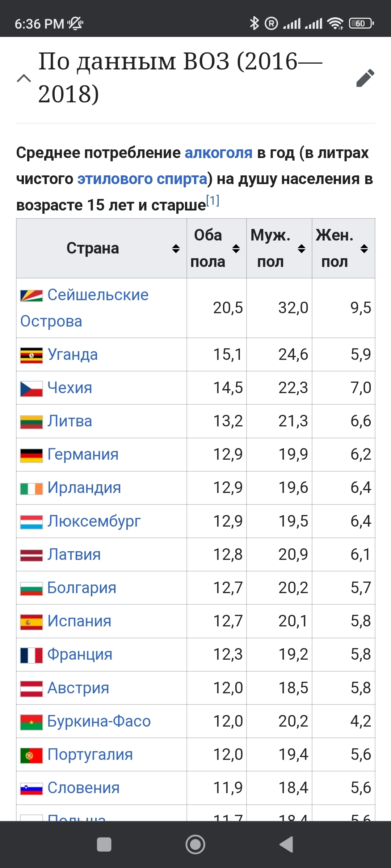Sort by female column arrows
The image size is (391, 868).
point(364,248)
